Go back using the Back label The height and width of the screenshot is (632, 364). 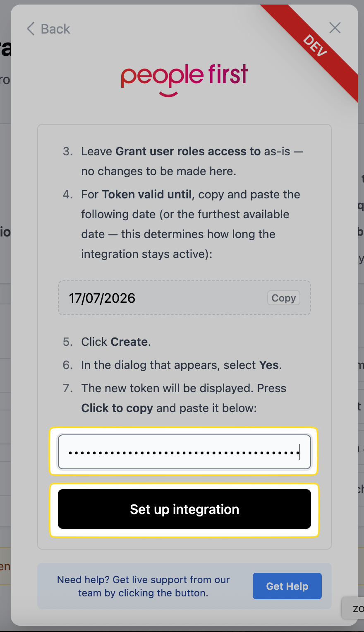[x=55, y=29]
